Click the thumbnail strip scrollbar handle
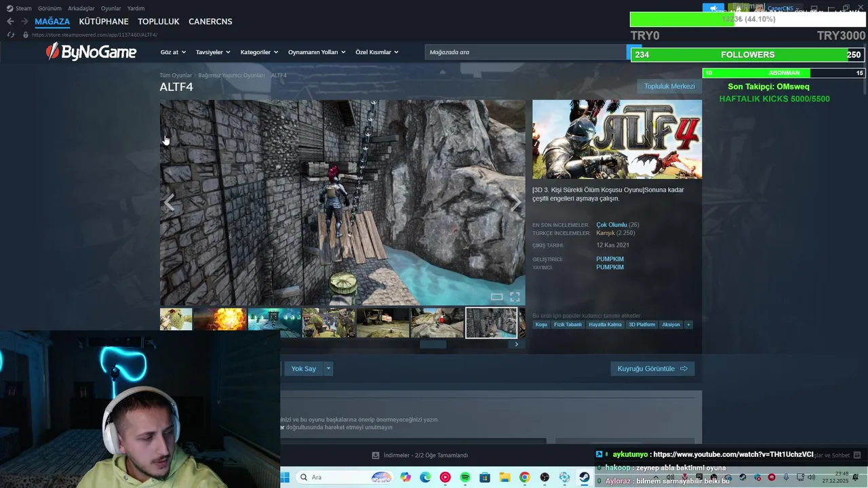 point(433,344)
